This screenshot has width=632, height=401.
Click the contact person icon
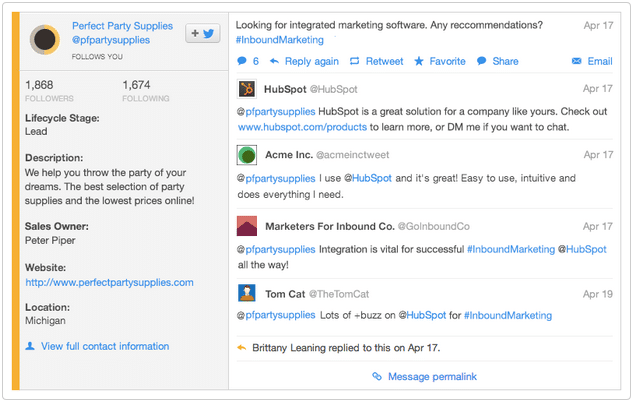tap(30, 346)
